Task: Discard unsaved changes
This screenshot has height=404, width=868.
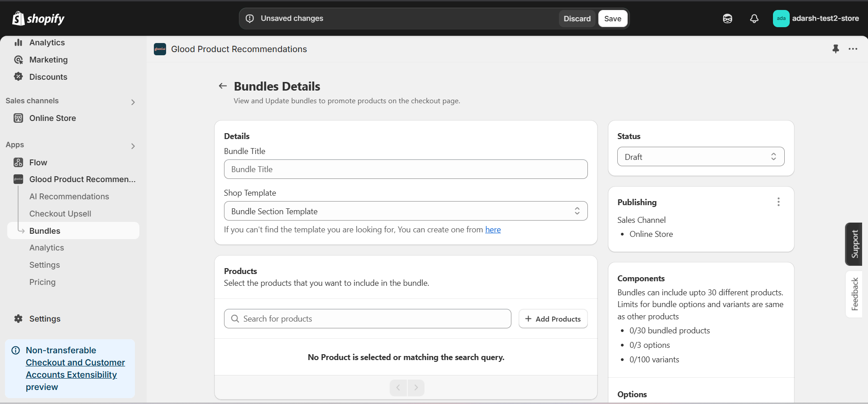Action: pos(577,19)
